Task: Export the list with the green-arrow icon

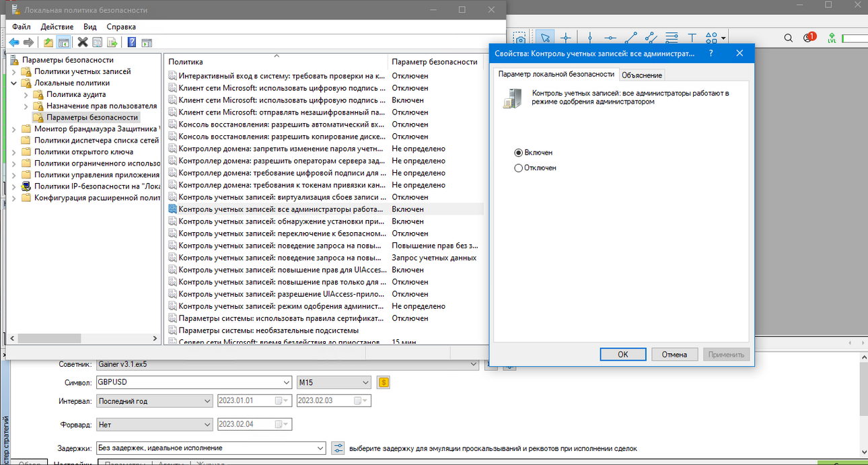Action: tap(112, 42)
